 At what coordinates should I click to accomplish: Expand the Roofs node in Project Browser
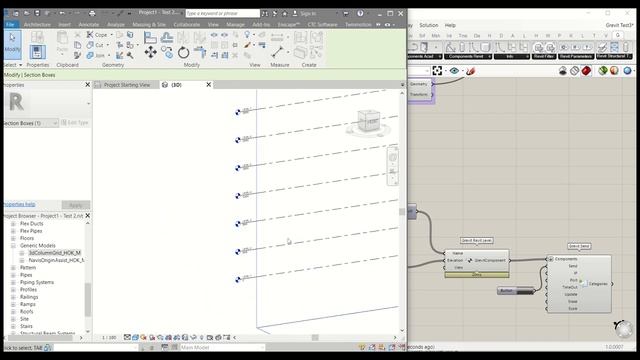13,312
